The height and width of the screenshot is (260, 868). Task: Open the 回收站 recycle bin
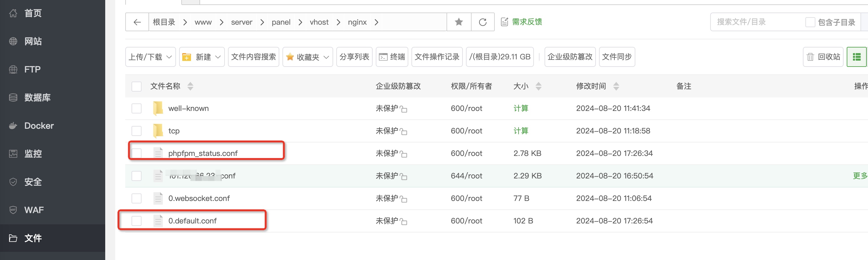pos(823,57)
